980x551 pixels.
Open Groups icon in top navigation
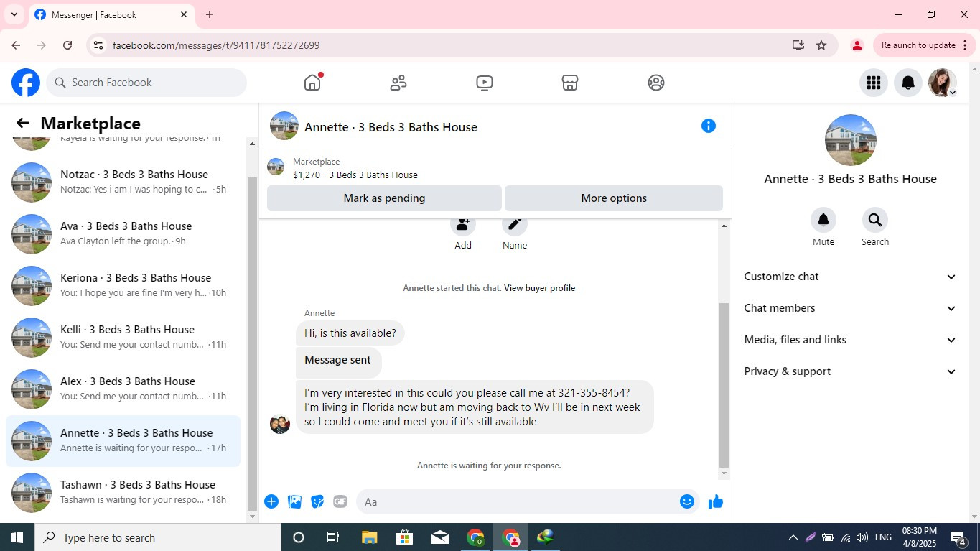point(656,83)
